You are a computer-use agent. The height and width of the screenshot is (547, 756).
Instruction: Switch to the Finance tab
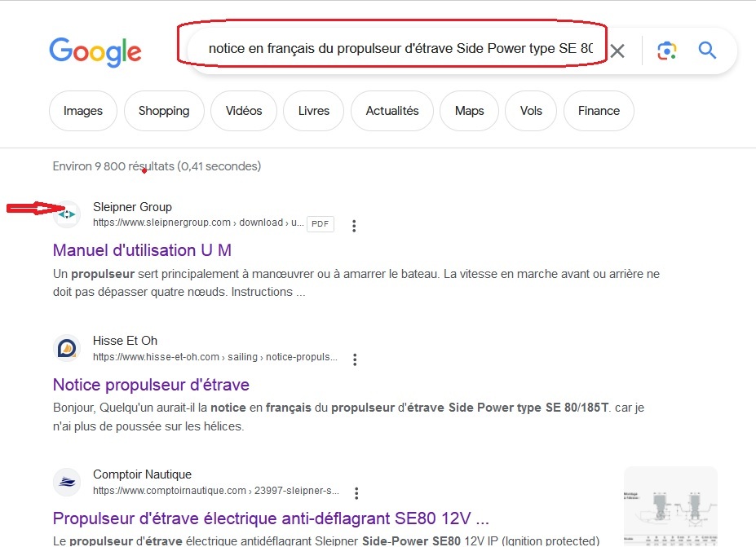[599, 111]
